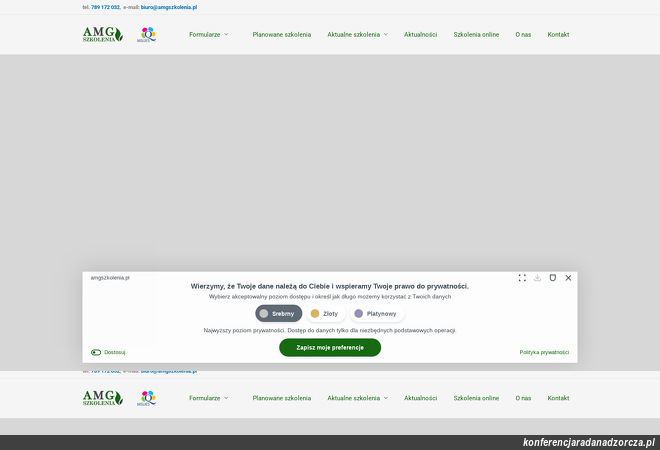The height and width of the screenshot is (450, 660).
Task: Navigate to the Kontakt page
Action: 558,34
